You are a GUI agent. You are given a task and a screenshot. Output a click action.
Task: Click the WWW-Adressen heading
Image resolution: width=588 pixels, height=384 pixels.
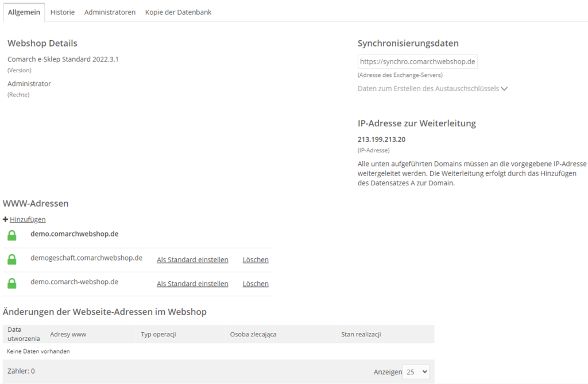tap(36, 203)
